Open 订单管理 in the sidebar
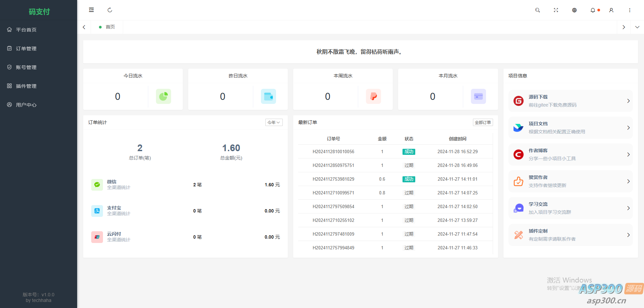Image resolution: width=644 pixels, height=308 pixels. coord(27,48)
